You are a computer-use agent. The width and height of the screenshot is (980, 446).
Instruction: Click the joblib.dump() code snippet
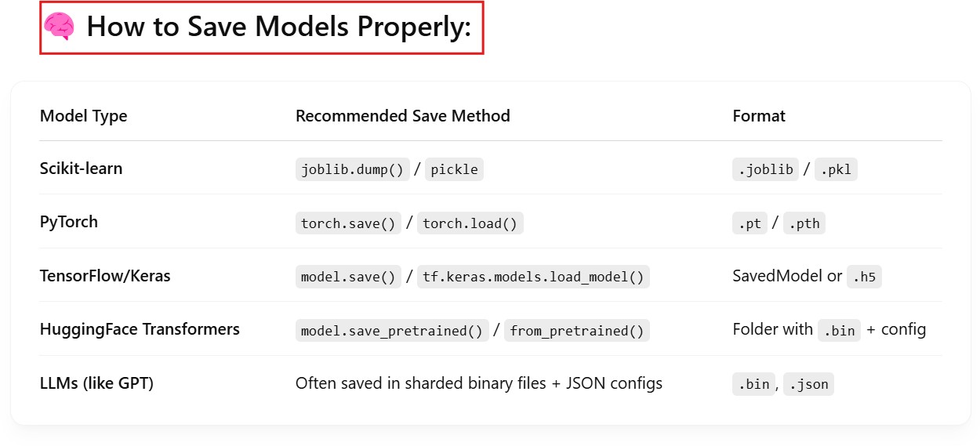click(352, 169)
